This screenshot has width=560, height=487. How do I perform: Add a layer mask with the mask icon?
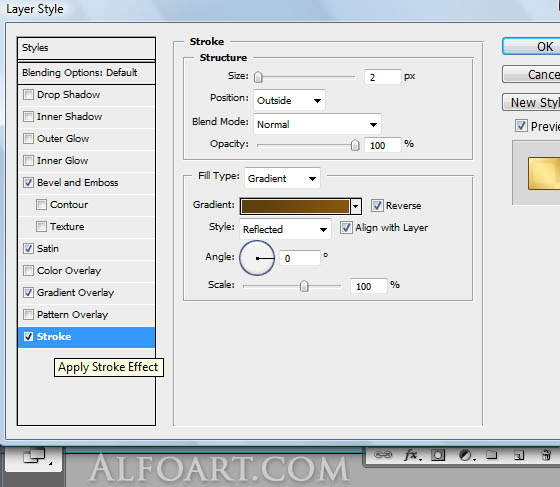point(438,455)
